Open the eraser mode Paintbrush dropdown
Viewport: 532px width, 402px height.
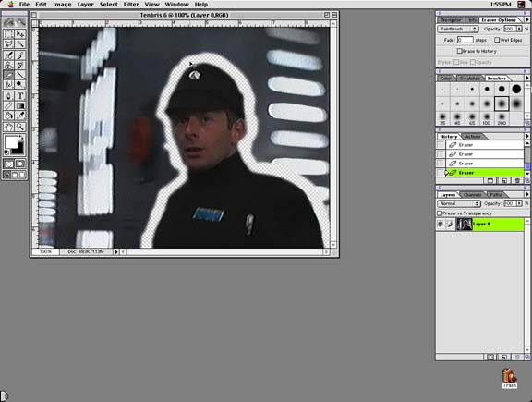(x=458, y=29)
